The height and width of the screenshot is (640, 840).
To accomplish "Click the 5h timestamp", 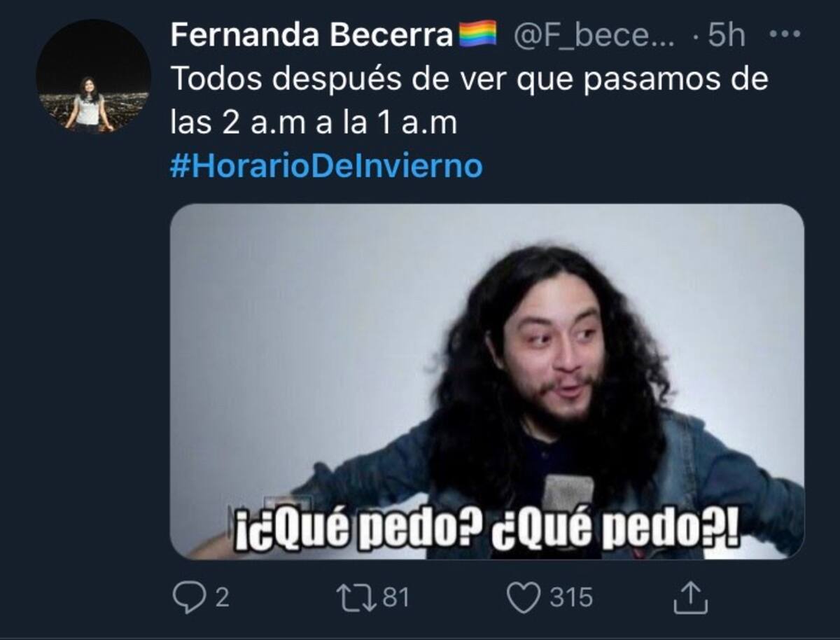I will point(727,35).
